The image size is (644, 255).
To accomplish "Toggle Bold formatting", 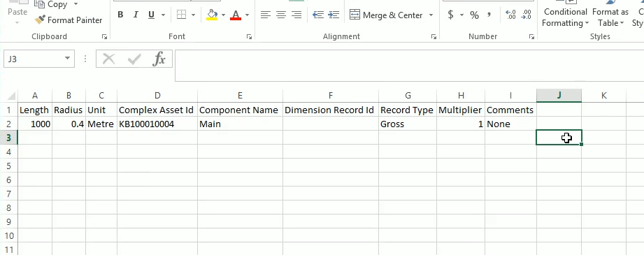I will coord(120,15).
